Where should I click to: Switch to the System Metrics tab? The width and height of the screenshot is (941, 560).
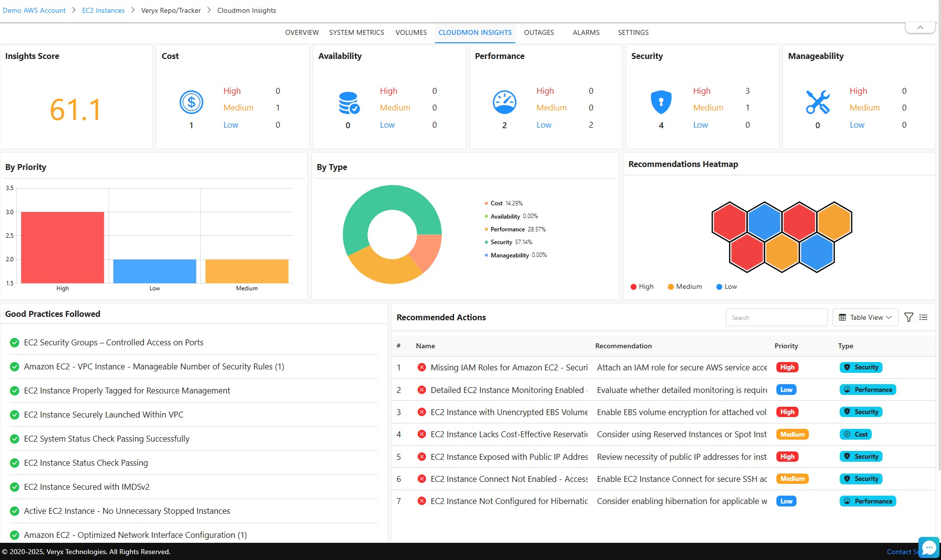(356, 32)
